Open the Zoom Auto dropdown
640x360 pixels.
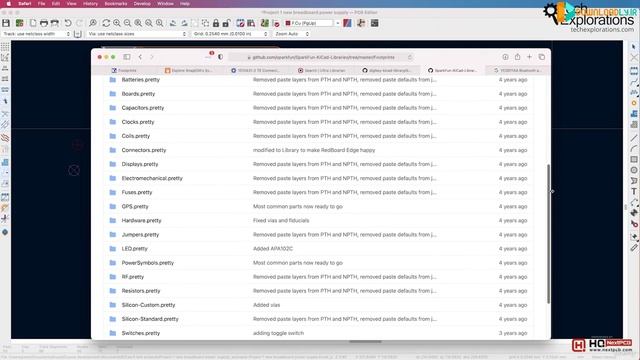click(x=292, y=34)
